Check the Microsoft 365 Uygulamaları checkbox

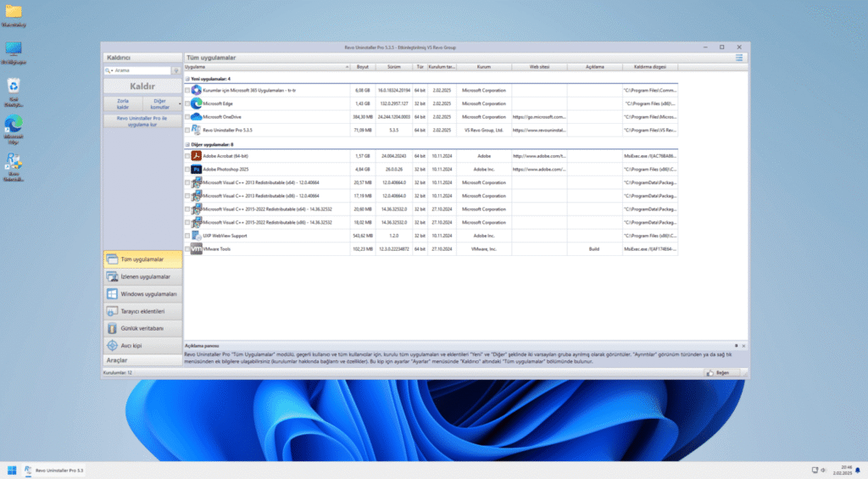(x=187, y=90)
